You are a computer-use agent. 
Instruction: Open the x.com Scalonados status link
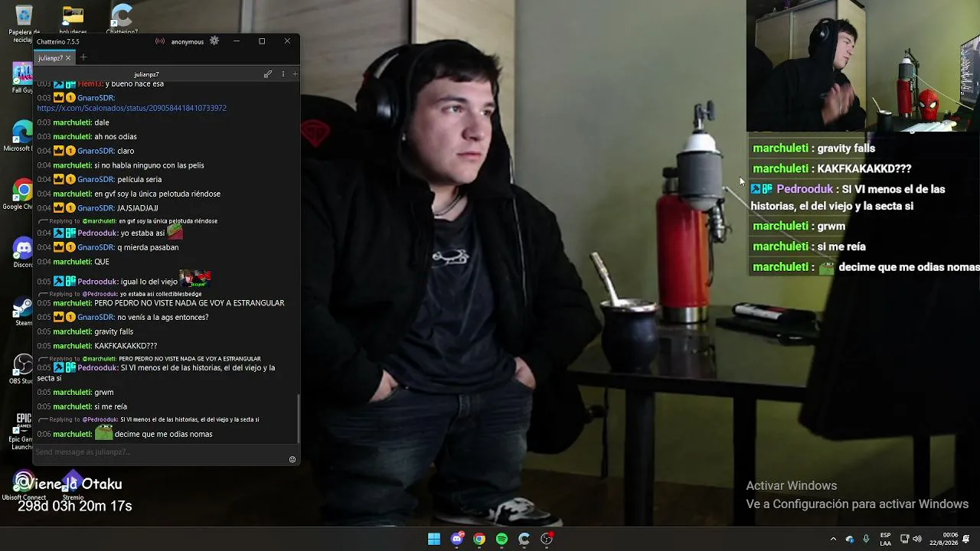(132, 108)
